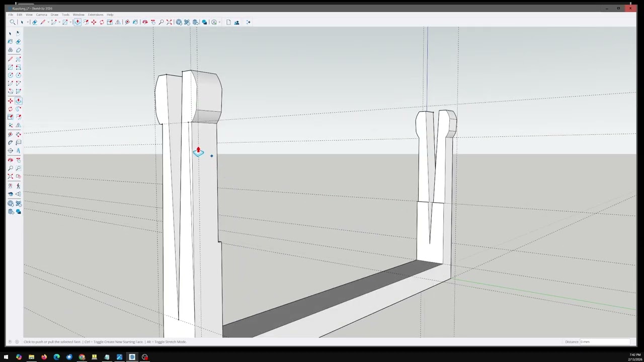Expand the Rectangle tool dropdown arrow

(x=70, y=22)
